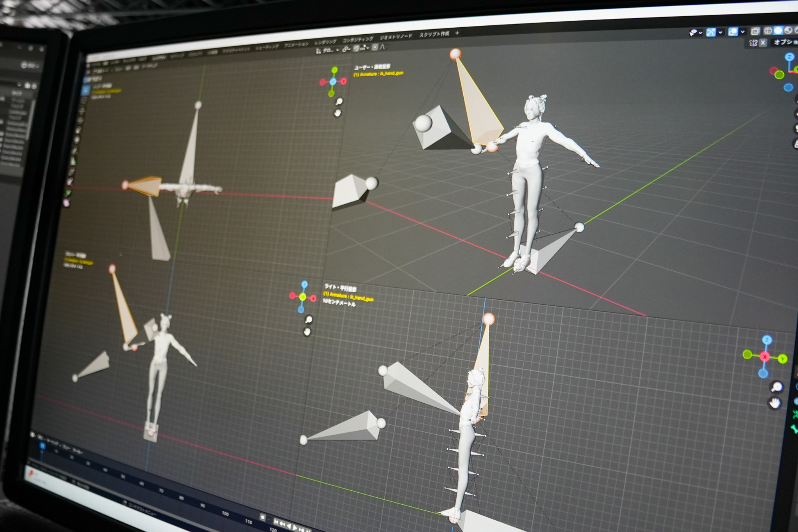Toggle the snap magnet icon
This screenshot has height=532, width=798.
[356, 48]
